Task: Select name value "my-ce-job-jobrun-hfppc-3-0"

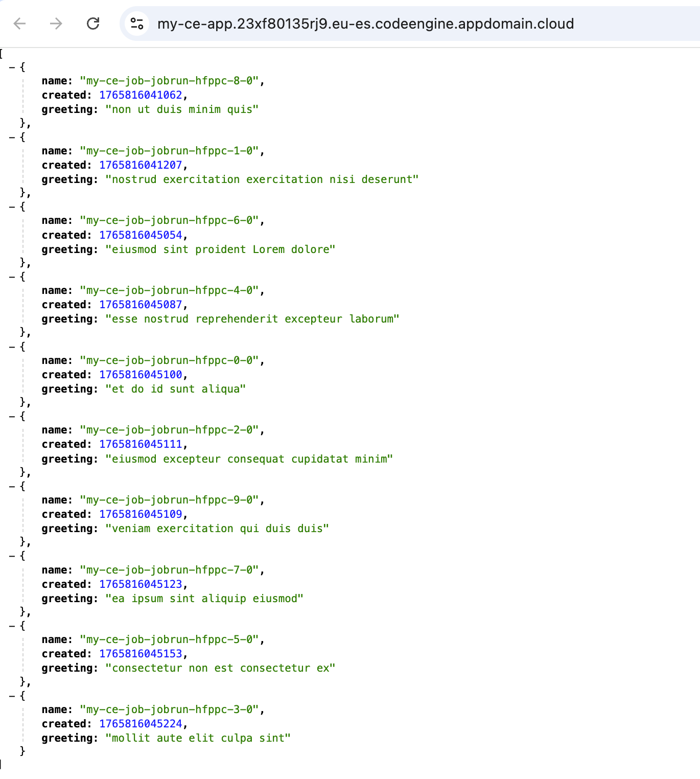Action: click(x=169, y=709)
